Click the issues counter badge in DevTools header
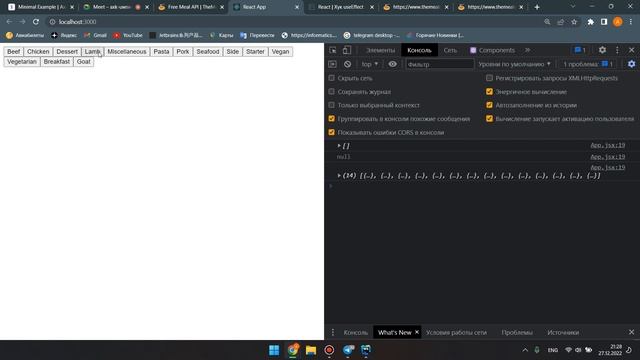The image size is (640, 360). 580,50
